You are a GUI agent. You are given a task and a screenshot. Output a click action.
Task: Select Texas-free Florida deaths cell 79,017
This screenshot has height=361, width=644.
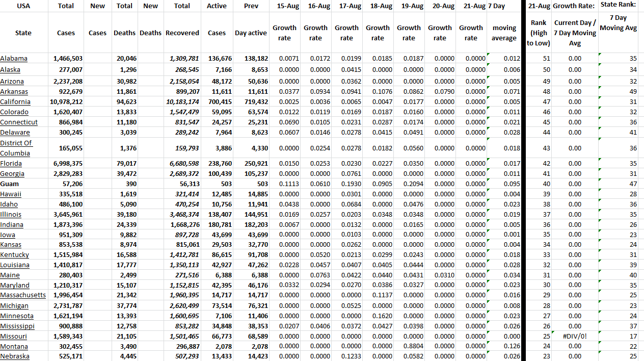pyautogui.click(x=124, y=164)
